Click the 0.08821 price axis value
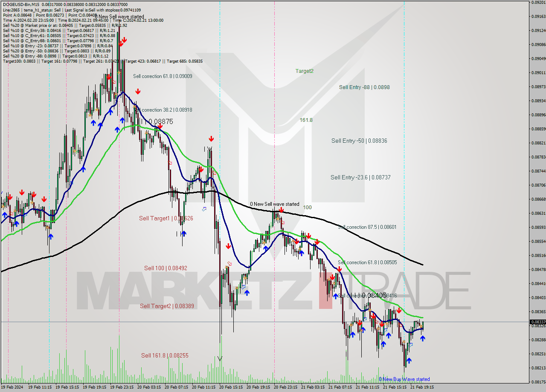546x392 pixels. point(538,143)
